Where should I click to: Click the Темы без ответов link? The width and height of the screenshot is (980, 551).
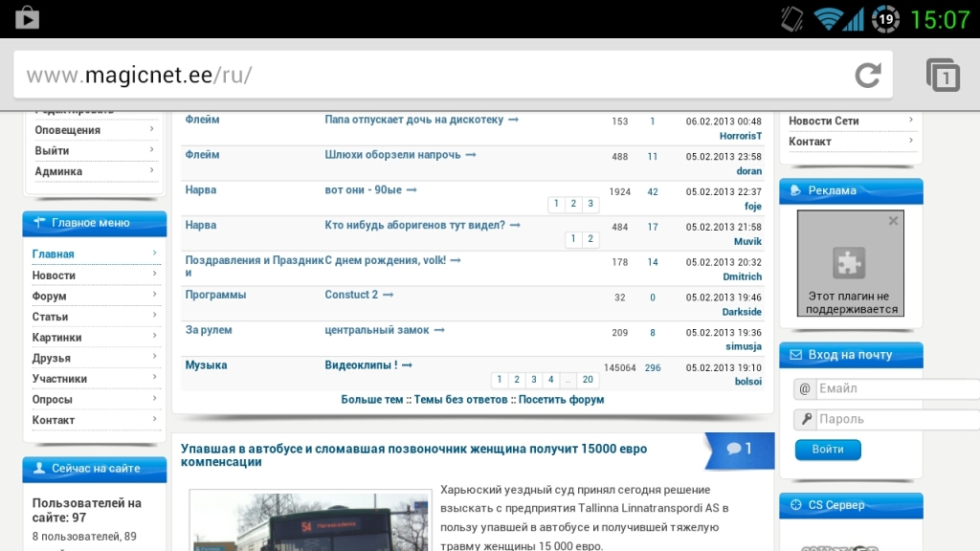(460, 400)
